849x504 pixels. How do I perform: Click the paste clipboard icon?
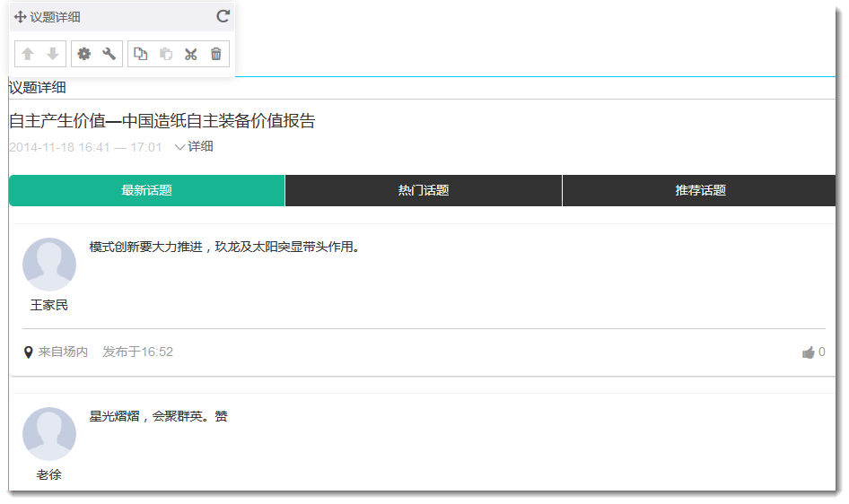pos(166,54)
